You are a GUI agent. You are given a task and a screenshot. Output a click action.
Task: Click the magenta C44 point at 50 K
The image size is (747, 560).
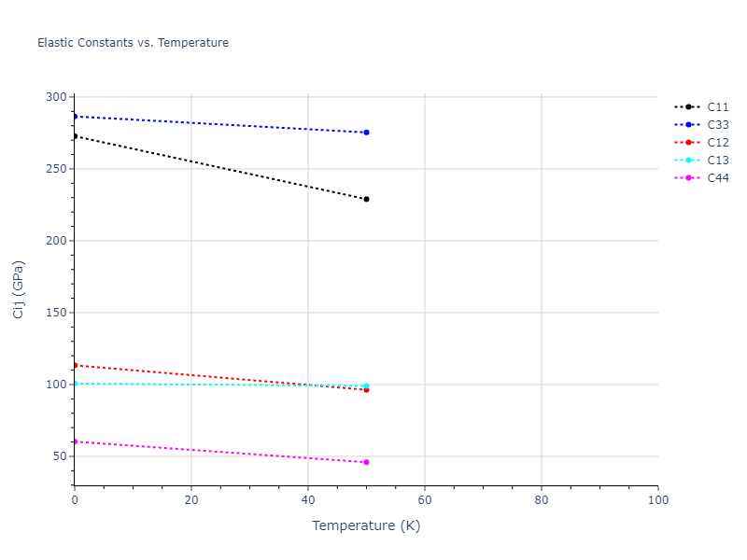tap(366, 462)
